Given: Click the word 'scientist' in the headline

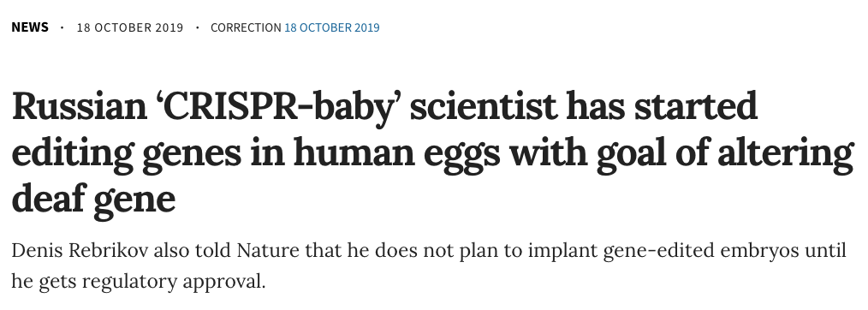Looking at the screenshot, I should click(483, 106).
